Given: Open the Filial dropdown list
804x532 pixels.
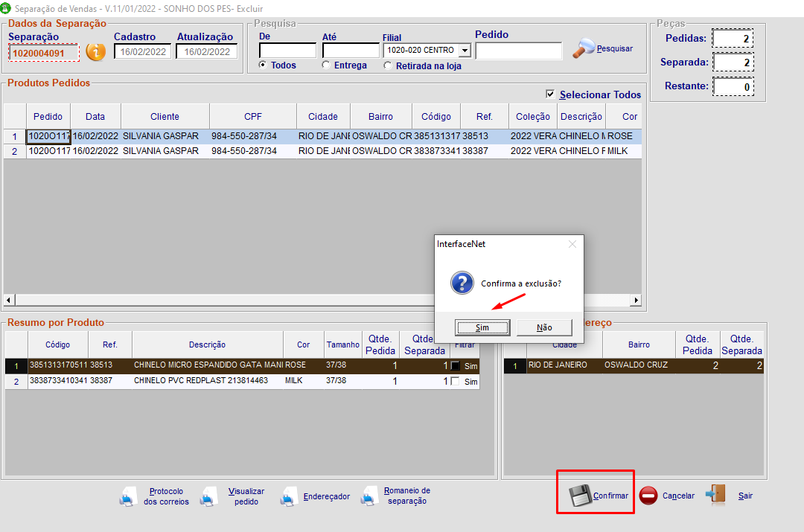Looking at the screenshot, I should click(465, 51).
